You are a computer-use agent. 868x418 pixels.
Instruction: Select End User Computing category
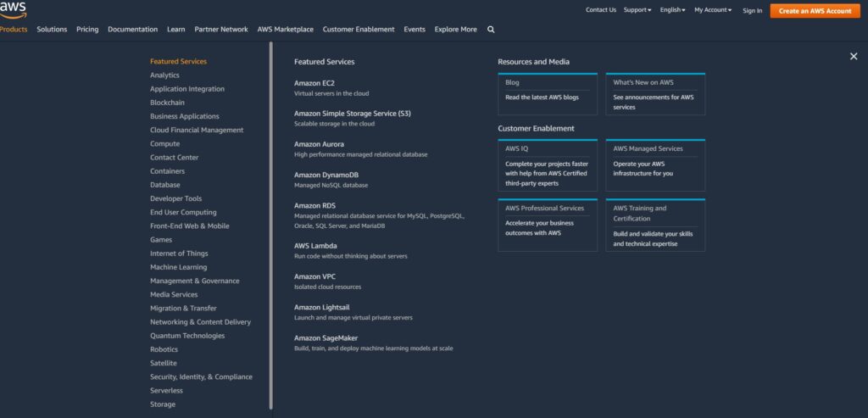click(x=183, y=212)
